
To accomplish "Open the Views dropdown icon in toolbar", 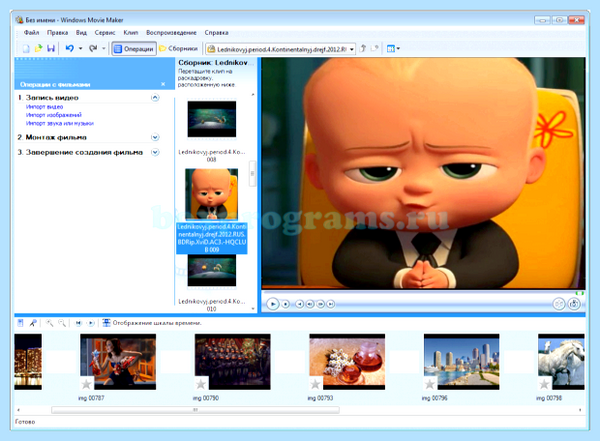I will 393,49.
